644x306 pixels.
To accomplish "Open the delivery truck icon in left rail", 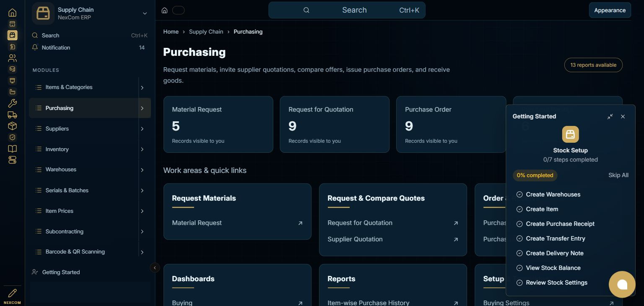I will pyautogui.click(x=12, y=115).
